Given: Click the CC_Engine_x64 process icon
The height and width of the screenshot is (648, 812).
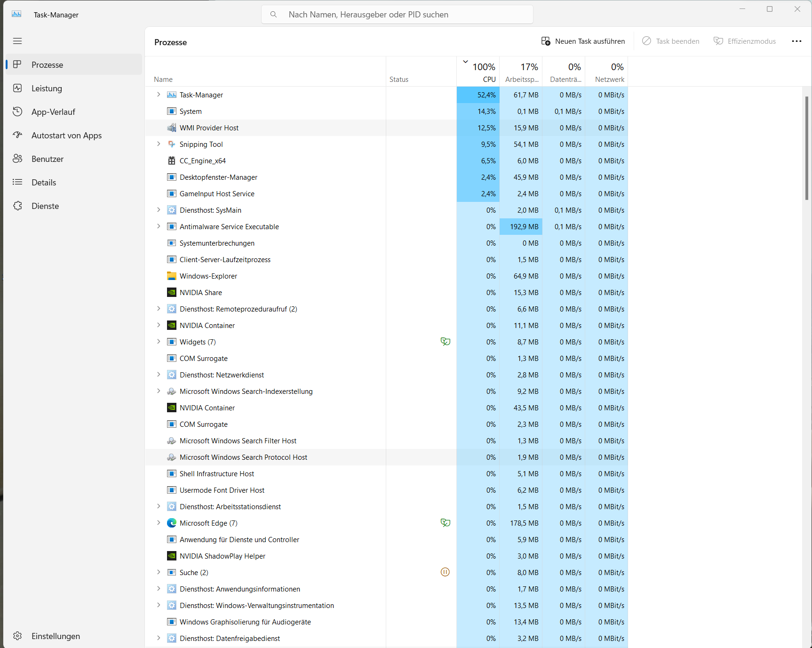Looking at the screenshot, I should pos(172,160).
